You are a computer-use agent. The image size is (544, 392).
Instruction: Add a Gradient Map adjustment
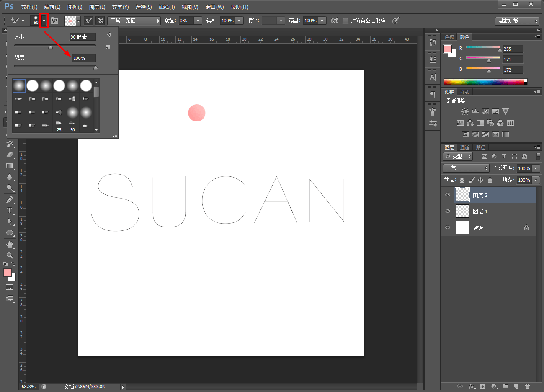(x=505, y=134)
